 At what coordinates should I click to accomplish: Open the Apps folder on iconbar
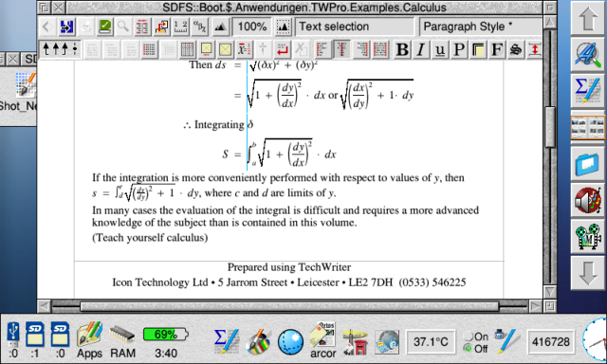pyautogui.click(x=89, y=340)
